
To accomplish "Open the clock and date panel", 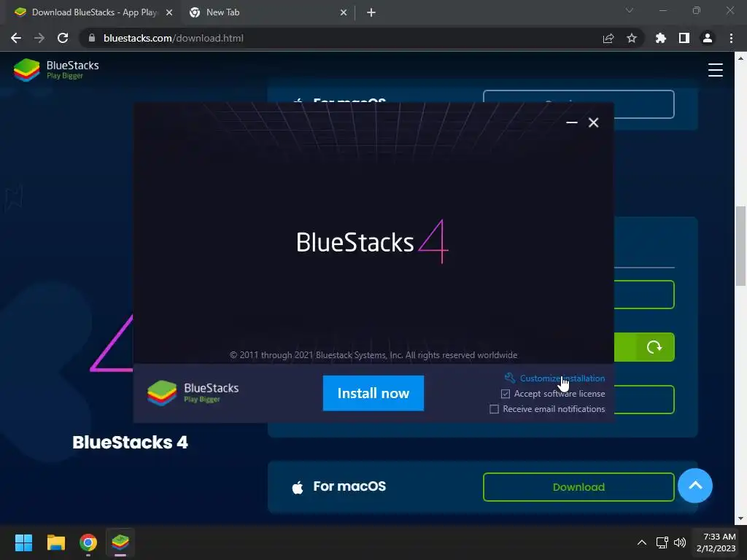I will point(716,542).
